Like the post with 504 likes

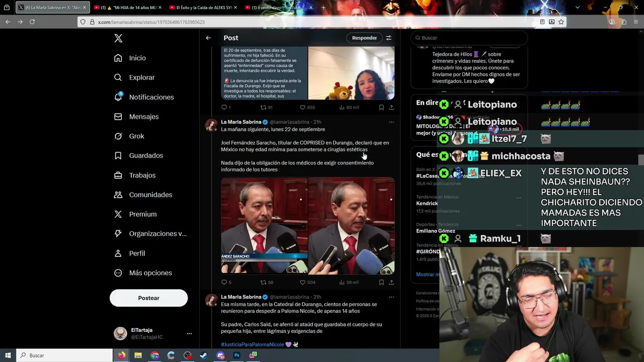pos(307,283)
